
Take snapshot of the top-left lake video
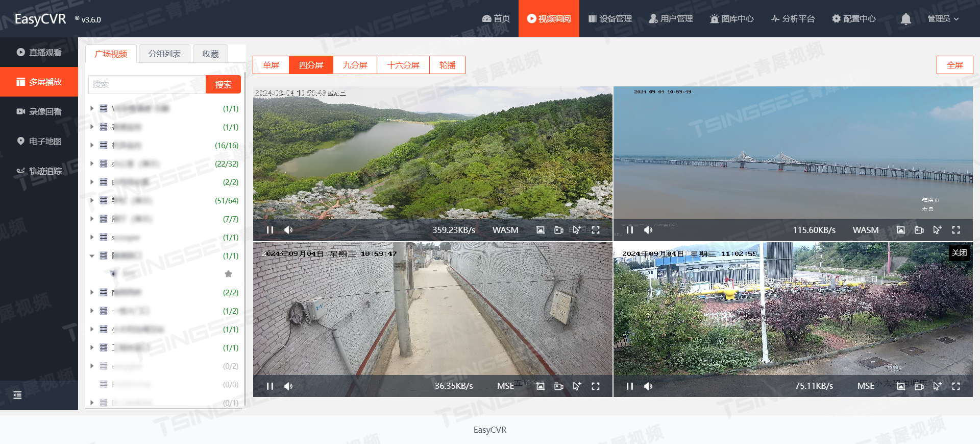(x=541, y=230)
